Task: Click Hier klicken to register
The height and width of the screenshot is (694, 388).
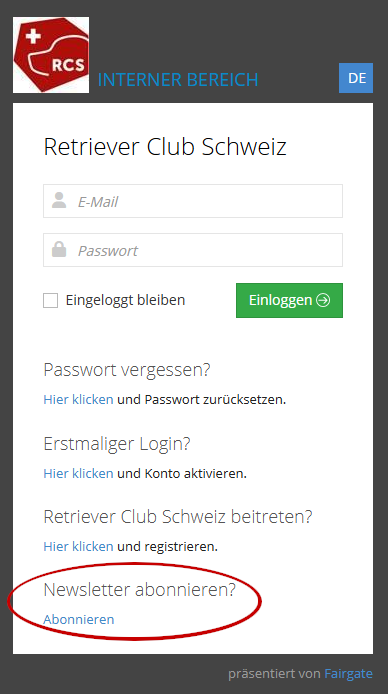Action: (78, 547)
